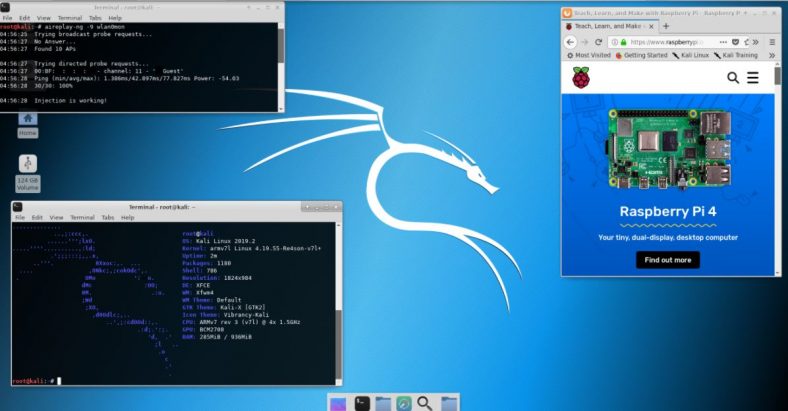
Task: Open the magnifier search dock icon
Action: [425, 403]
